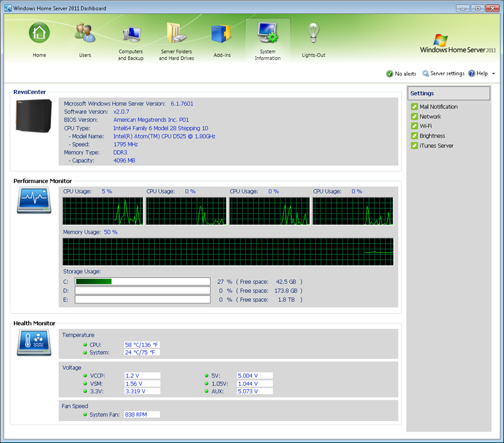Switch to Computers and Backup tab label
The width and height of the screenshot is (504, 443).
(131, 55)
